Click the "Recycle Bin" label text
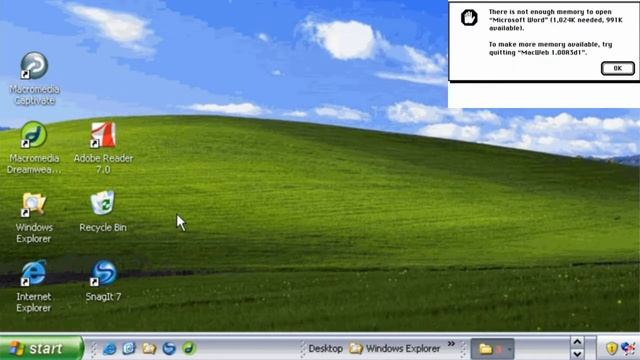 click(x=103, y=227)
